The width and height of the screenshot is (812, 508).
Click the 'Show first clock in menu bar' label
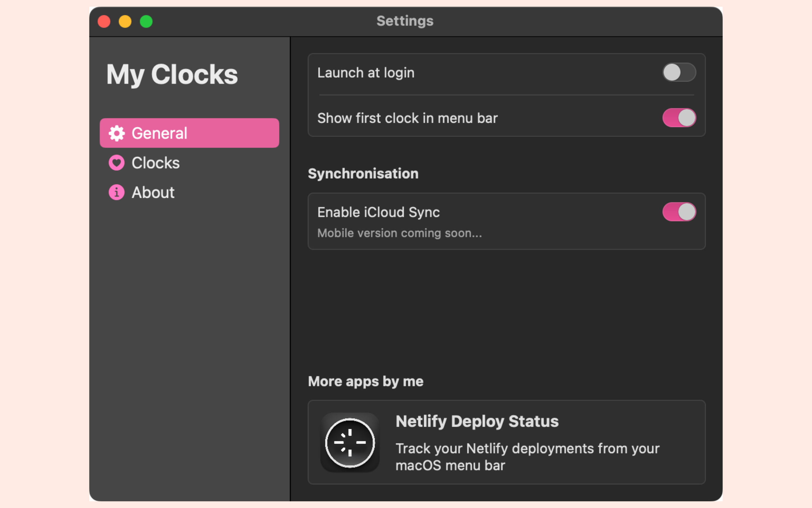click(407, 118)
